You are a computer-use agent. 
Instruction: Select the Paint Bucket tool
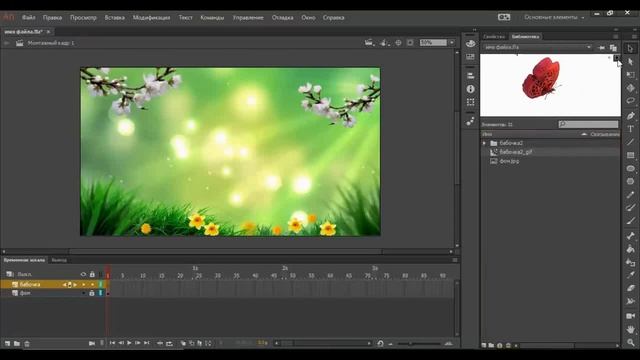(x=631, y=249)
